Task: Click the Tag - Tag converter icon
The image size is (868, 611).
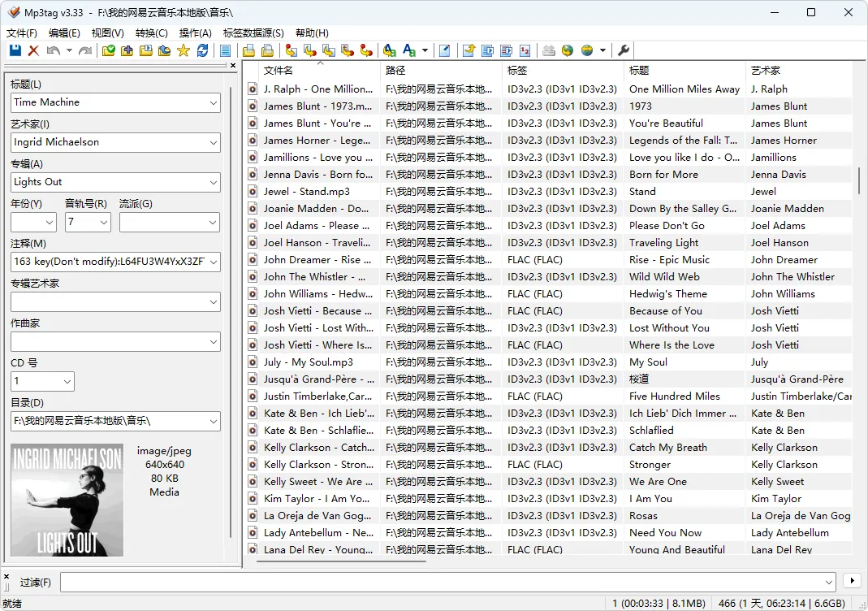Action: click(x=366, y=51)
